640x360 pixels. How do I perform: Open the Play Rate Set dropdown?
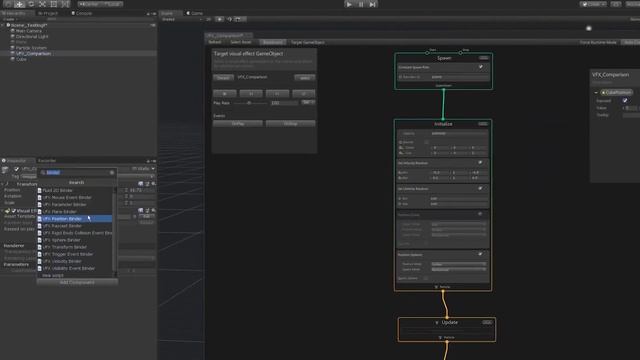click(x=308, y=102)
